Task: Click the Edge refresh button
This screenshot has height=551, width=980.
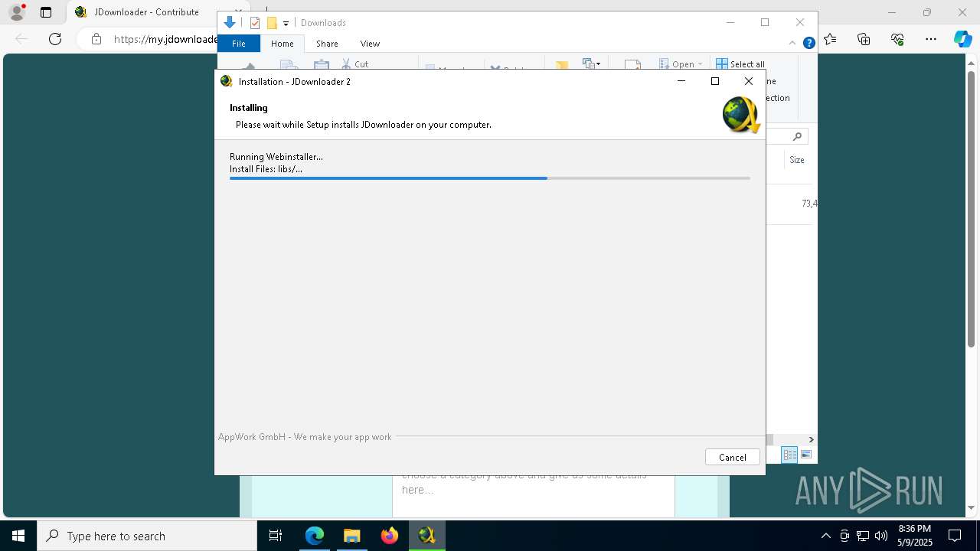Action: tap(55, 39)
